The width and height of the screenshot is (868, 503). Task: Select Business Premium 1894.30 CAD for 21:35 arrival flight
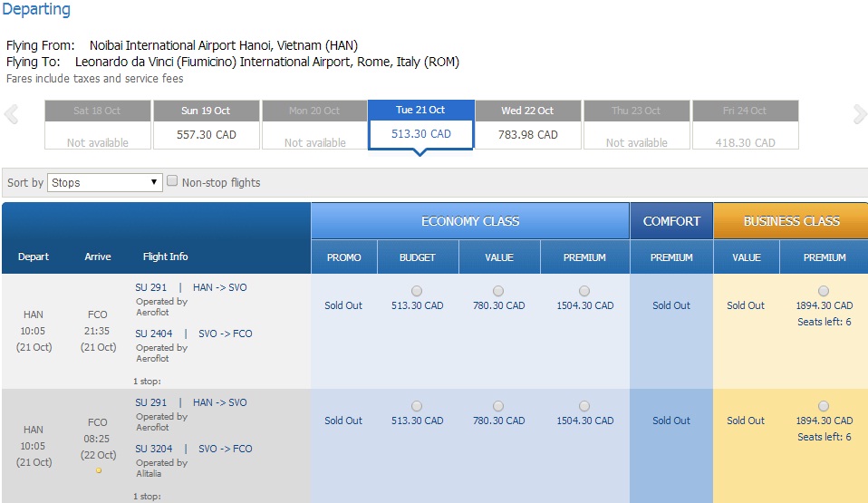[x=824, y=291]
